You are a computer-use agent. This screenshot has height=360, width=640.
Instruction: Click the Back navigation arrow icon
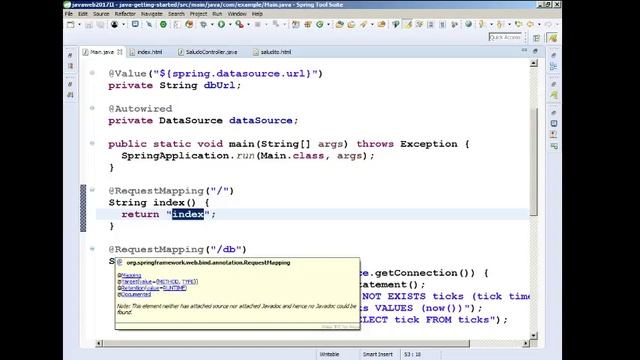(x=530, y=24)
